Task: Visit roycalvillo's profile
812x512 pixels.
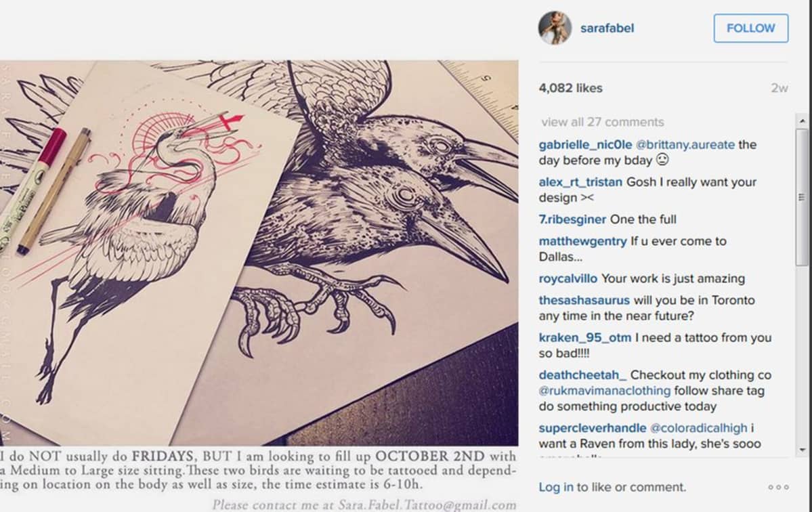Action: 568,278
